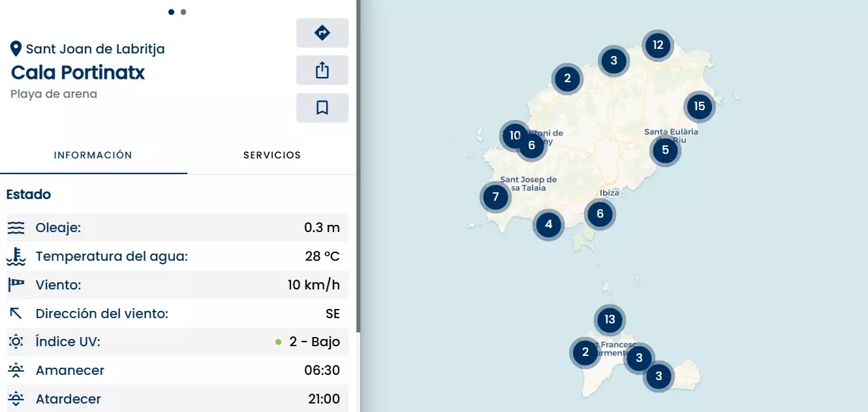Click the windsock icon next to Viento
This screenshot has width=868, height=412.
(16, 285)
